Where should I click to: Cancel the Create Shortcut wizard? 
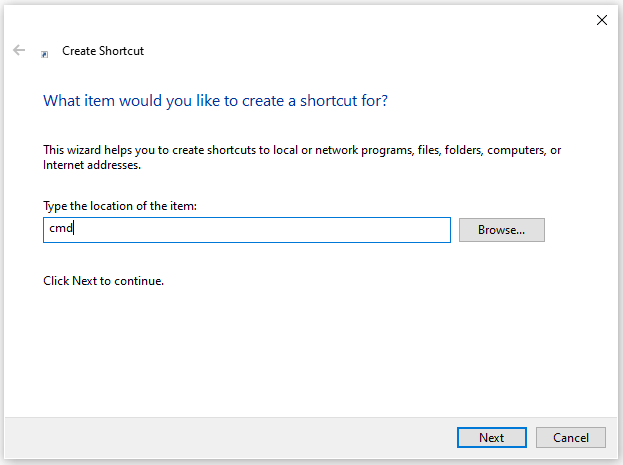(571, 437)
